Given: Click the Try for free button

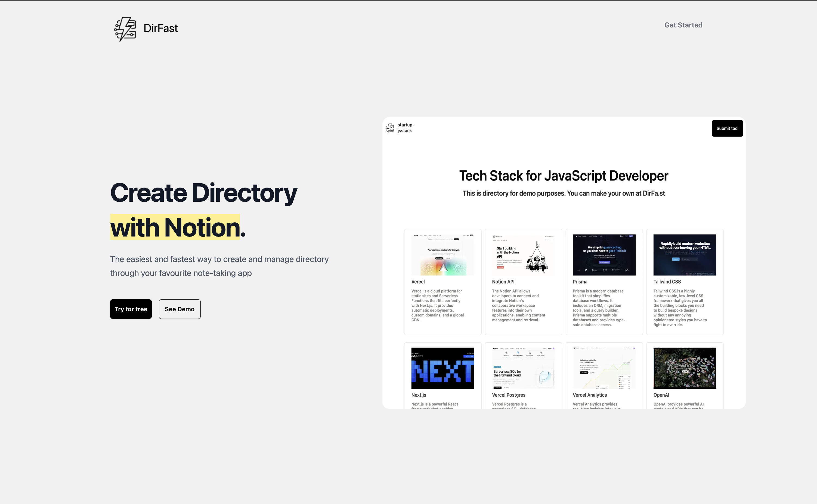Looking at the screenshot, I should 131,309.
